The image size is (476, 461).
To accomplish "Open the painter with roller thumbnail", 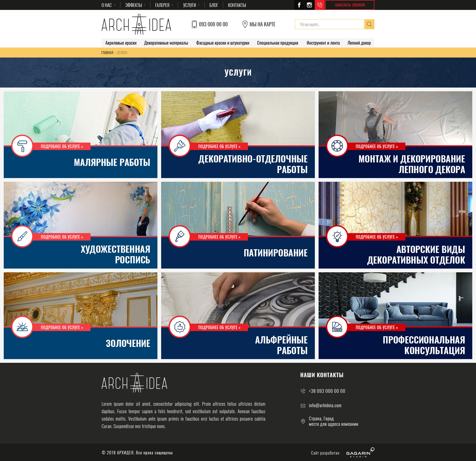I will [x=81, y=118].
